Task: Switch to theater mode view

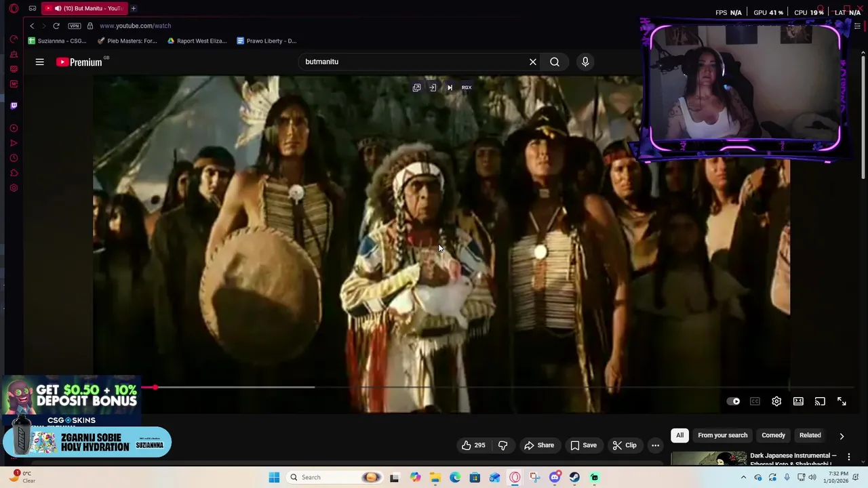Action: click(798, 401)
